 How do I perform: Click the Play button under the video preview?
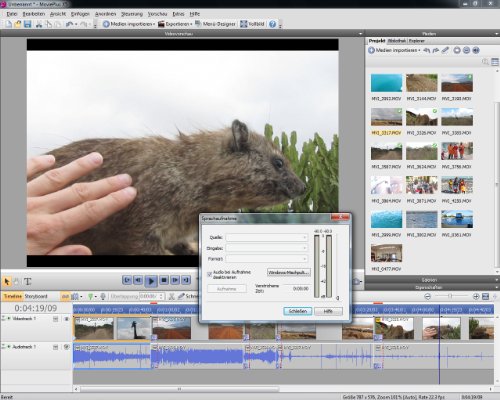tap(151, 281)
